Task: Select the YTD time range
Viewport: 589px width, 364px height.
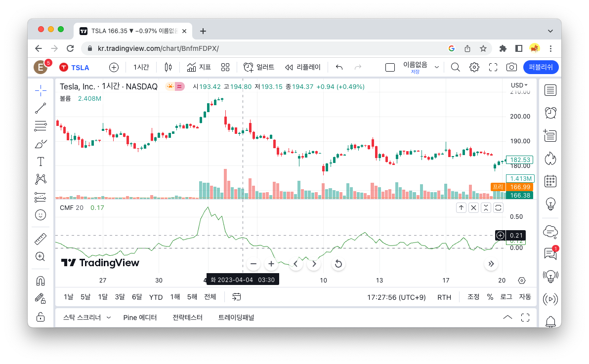Action: 156,297
